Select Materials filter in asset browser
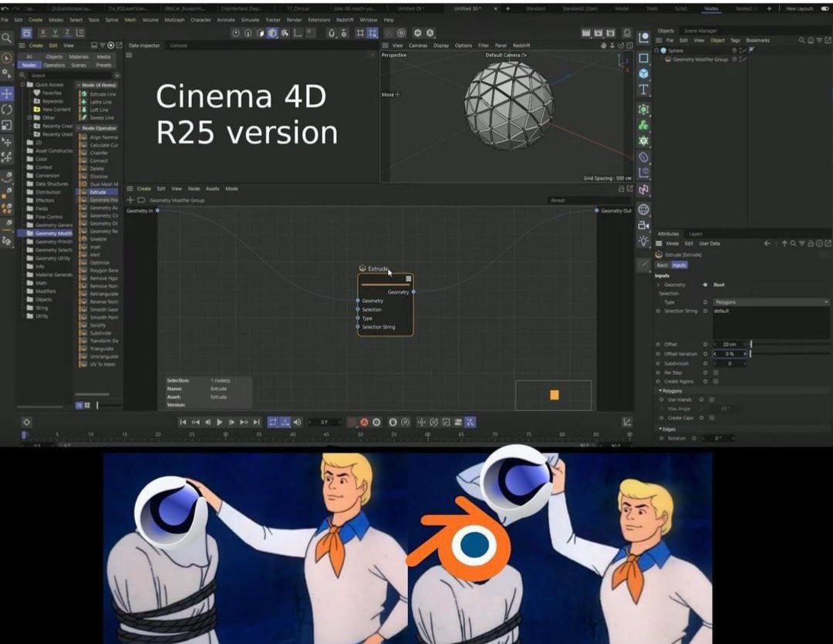 79,56
